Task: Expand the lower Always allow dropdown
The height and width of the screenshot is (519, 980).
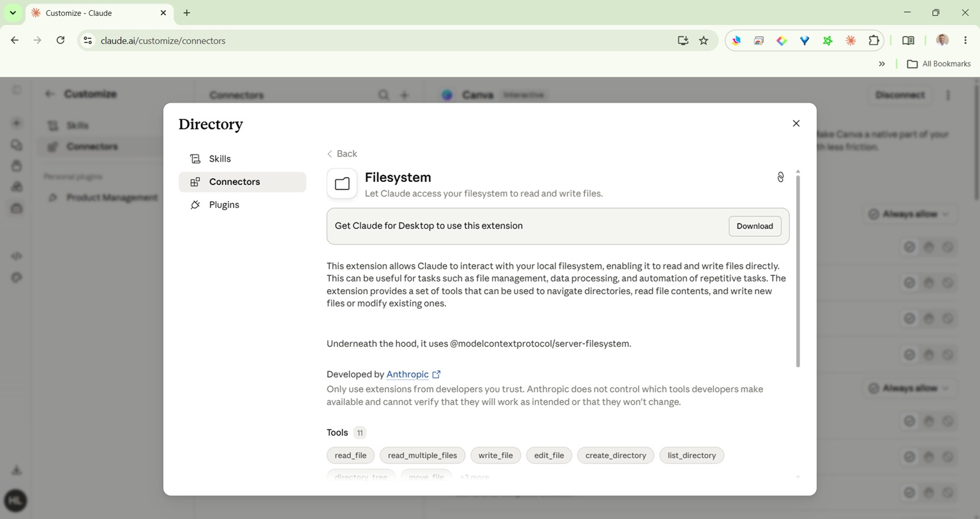Action: point(909,388)
